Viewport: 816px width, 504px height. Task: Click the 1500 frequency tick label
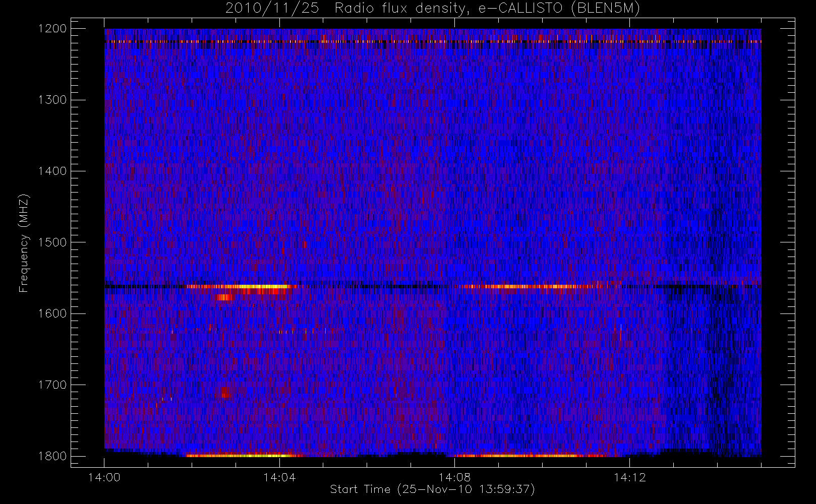coord(52,242)
